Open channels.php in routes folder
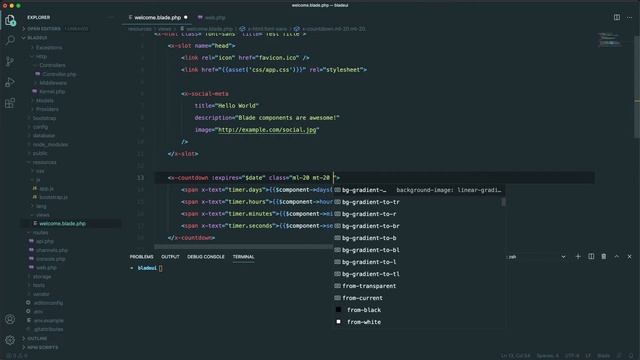 coord(52,250)
